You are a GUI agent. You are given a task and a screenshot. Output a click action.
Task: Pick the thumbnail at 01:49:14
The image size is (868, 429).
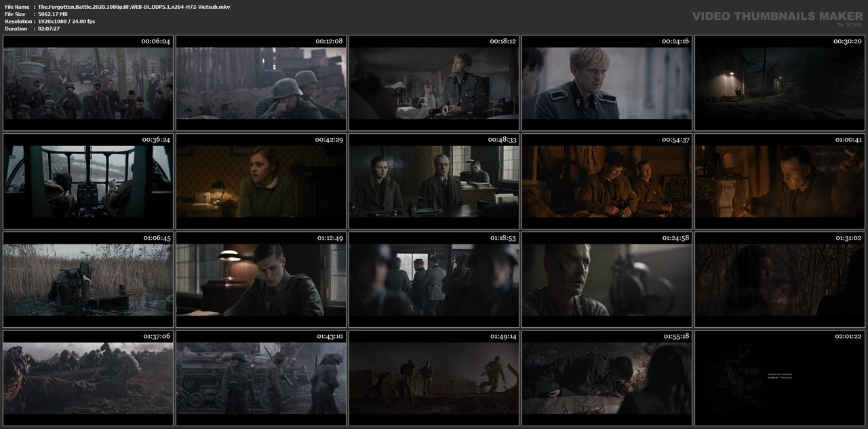tap(434, 378)
